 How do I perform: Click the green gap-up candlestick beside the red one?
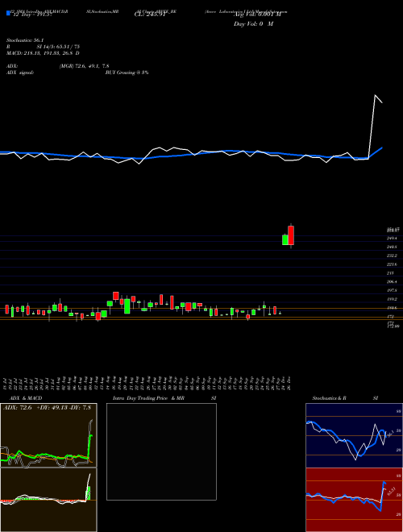click(x=285, y=239)
